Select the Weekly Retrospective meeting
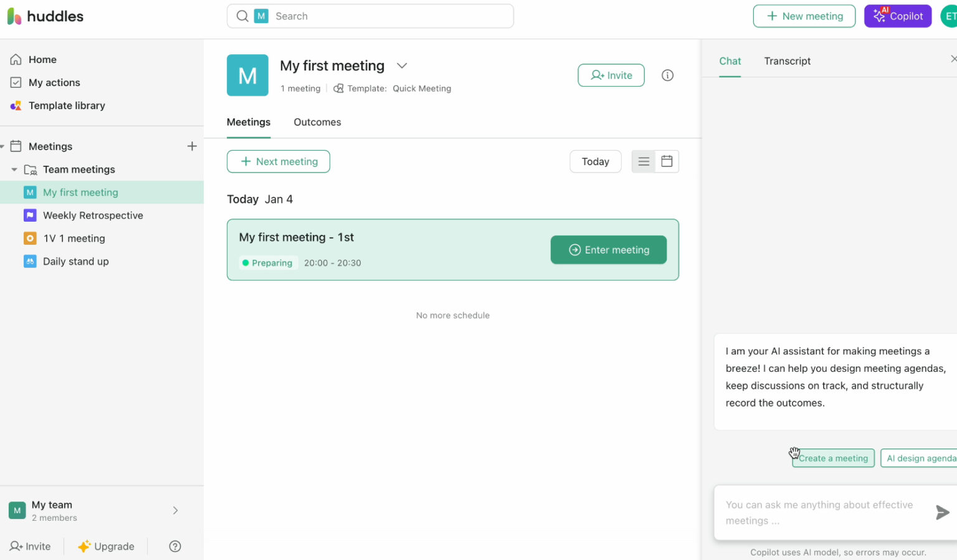Screen dimensions: 957x560 (x=93, y=215)
